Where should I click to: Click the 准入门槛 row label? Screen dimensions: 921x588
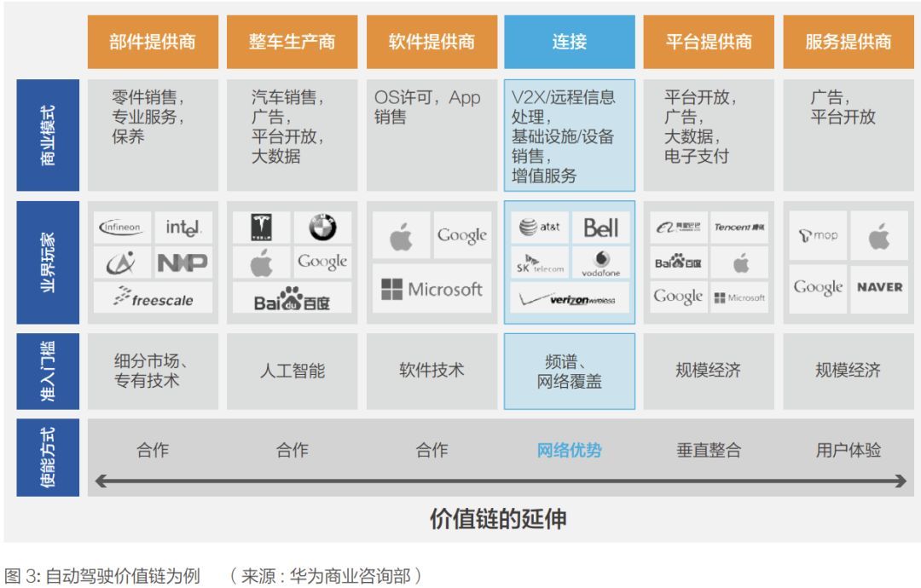pyautogui.click(x=48, y=371)
